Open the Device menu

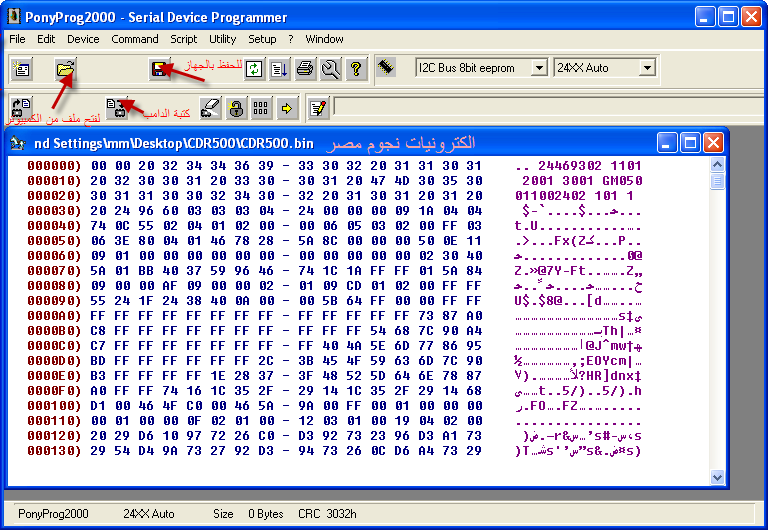[x=83, y=39]
